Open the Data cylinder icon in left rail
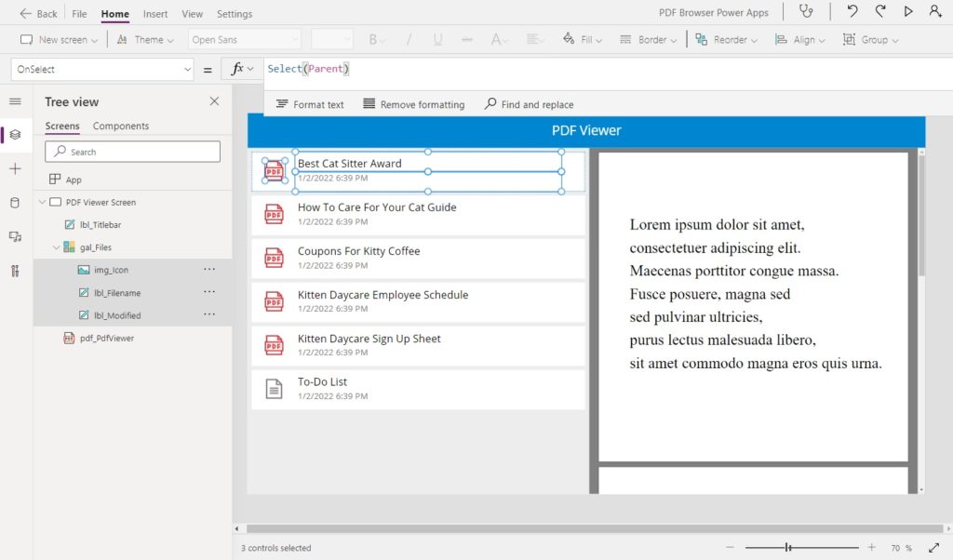This screenshot has width=953, height=560. pos(15,203)
